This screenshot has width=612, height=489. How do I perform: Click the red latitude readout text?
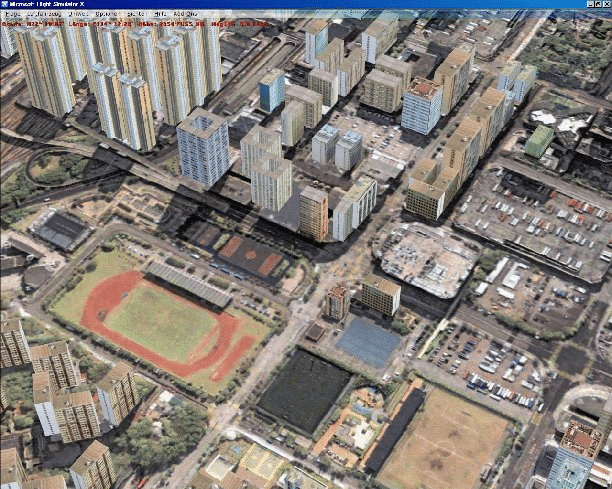coord(30,23)
